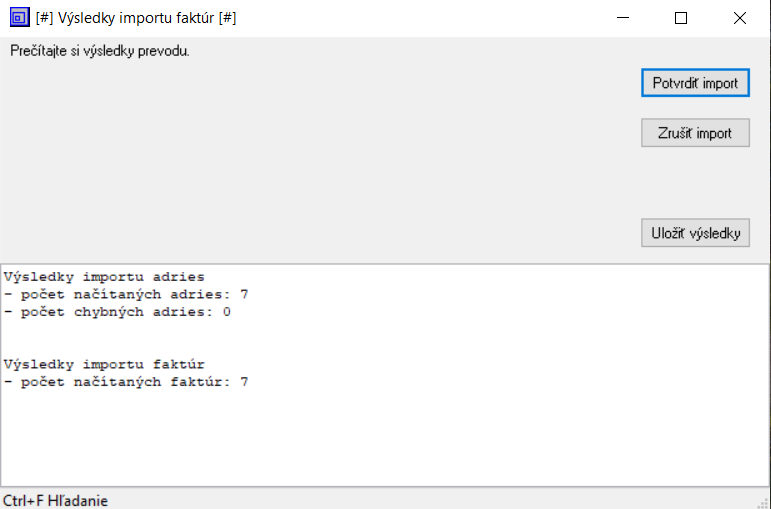Click the 'počet chybných adries: 0' line

(117, 312)
